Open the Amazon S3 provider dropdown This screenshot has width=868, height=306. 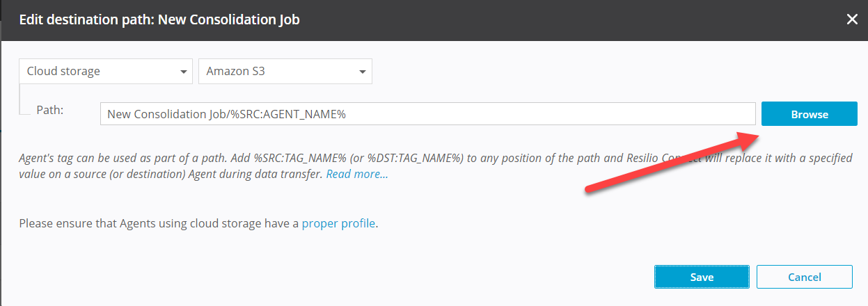pos(285,71)
